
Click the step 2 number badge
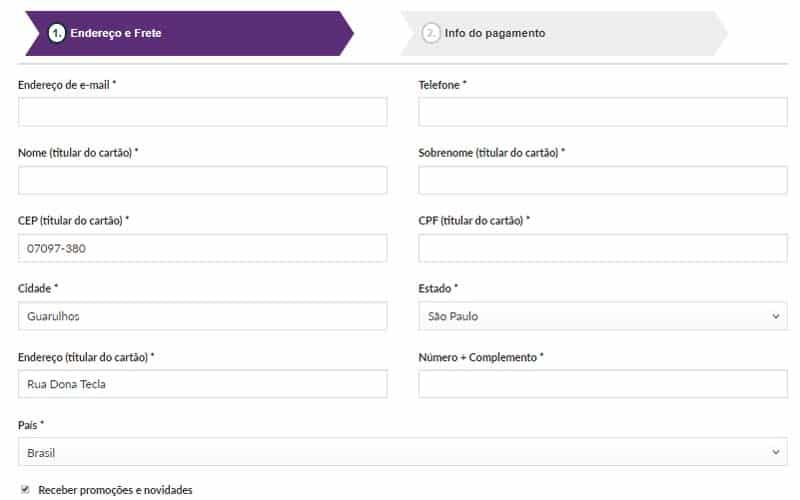[x=431, y=33]
